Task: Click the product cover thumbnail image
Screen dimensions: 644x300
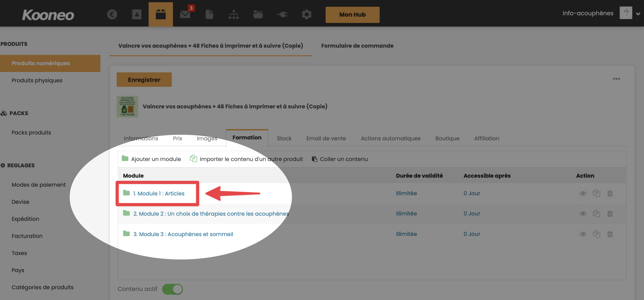Action: coord(127,106)
